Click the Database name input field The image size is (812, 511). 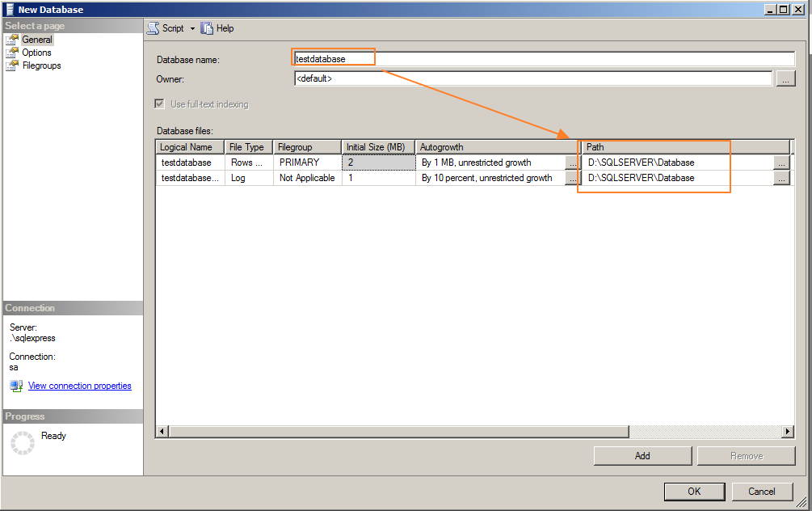click(x=543, y=59)
